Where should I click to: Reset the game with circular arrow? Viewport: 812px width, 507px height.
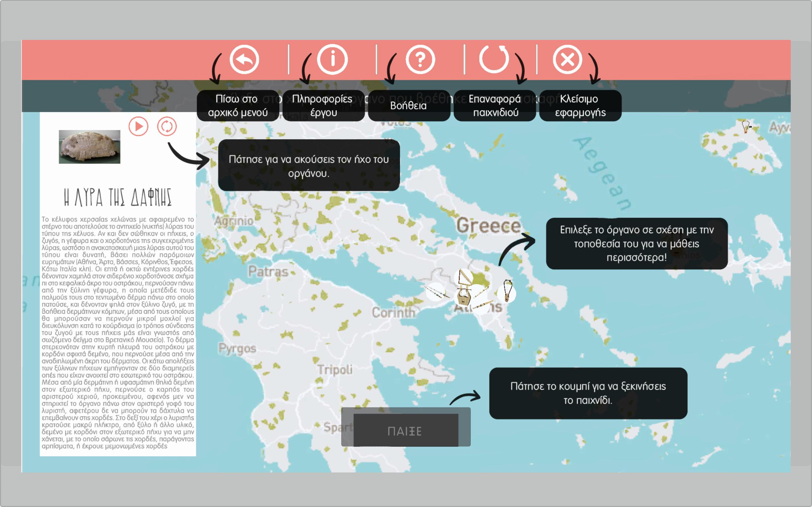tap(494, 59)
